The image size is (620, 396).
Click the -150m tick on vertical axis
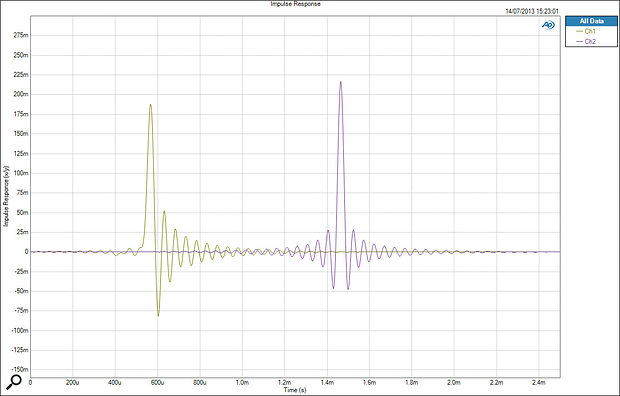20,369
